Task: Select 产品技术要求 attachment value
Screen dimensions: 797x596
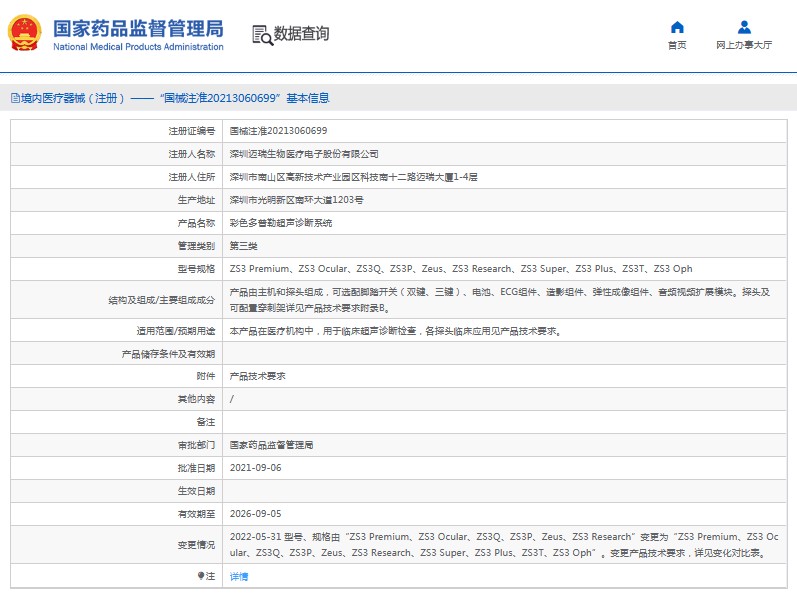Action: 257,376
